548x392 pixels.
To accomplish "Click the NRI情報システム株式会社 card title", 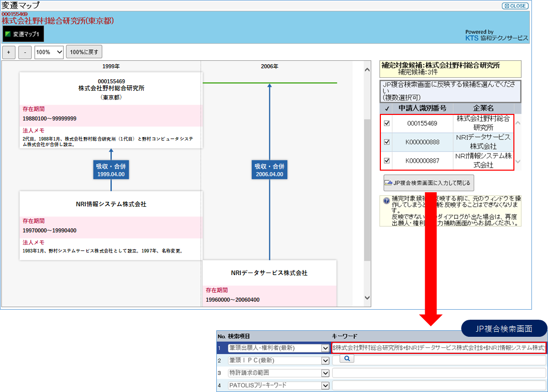I will 111,204.
